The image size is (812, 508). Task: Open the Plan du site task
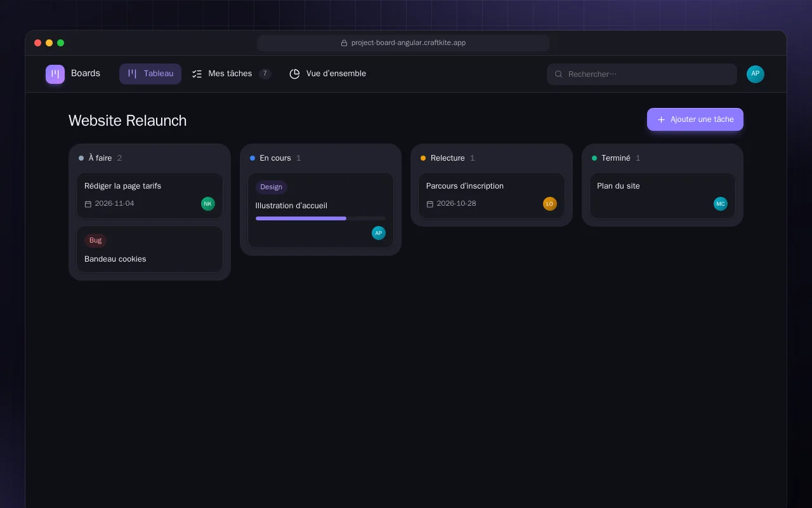tap(662, 196)
